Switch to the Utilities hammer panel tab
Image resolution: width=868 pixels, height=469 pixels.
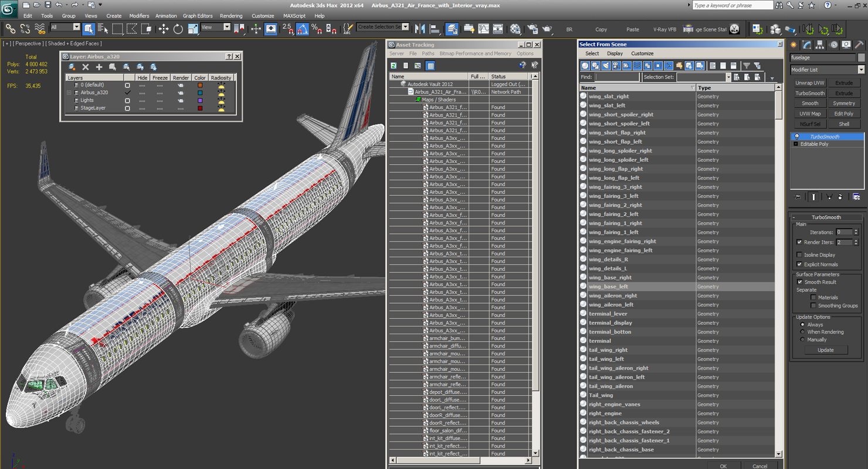click(859, 45)
